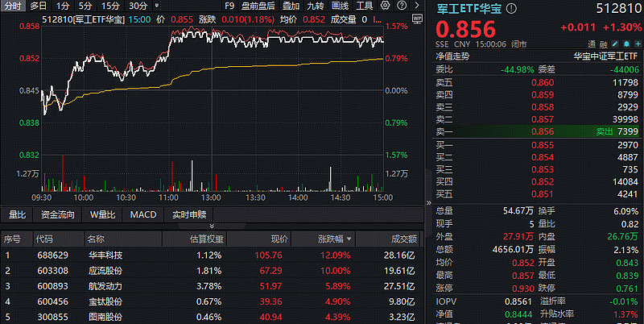Select 华丰科技 row

coord(211,255)
